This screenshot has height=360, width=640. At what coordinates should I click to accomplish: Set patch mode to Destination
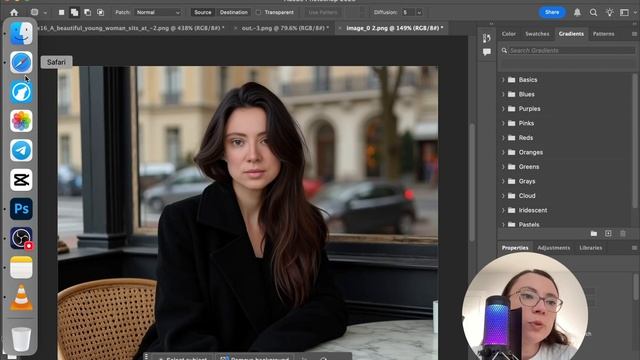233,12
